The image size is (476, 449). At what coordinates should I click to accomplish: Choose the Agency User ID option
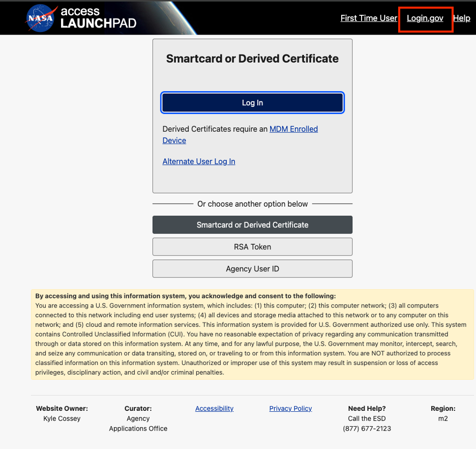[x=252, y=269]
